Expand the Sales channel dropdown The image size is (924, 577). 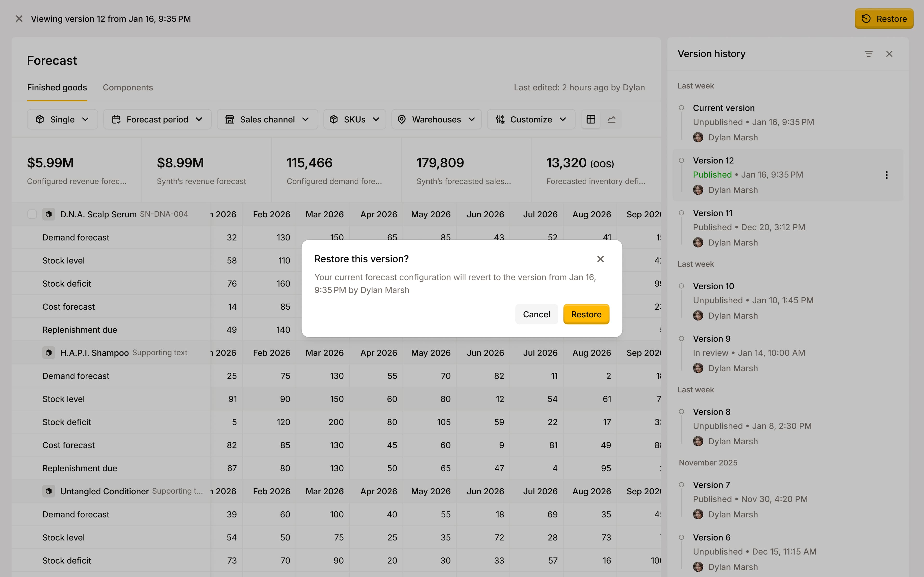267,119
